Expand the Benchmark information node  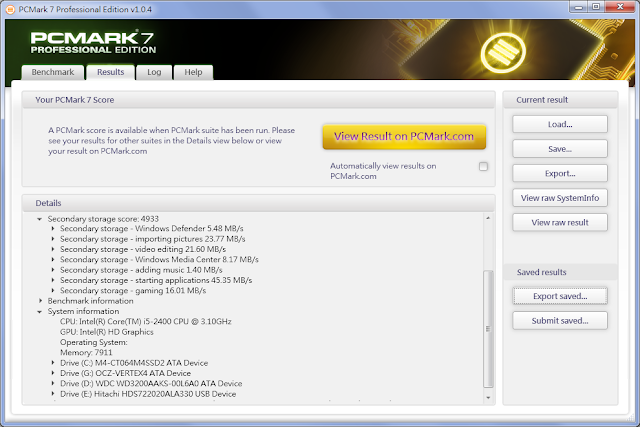coord(40,301)
